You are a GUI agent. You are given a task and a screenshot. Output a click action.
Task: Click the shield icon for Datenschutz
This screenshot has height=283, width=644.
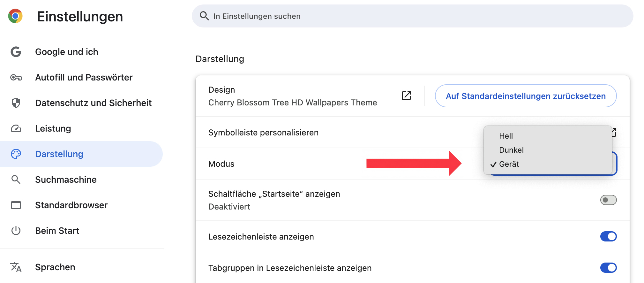[x=16, y=103]
